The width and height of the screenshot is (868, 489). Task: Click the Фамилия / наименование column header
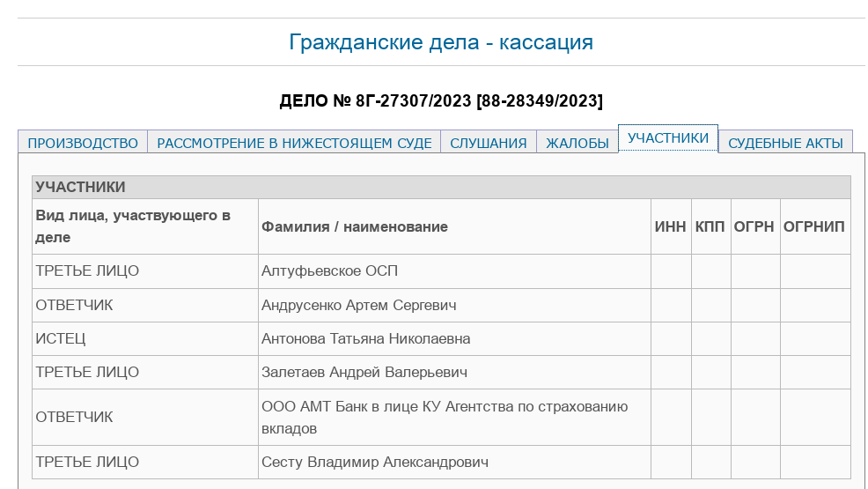(x=354, y=226)
